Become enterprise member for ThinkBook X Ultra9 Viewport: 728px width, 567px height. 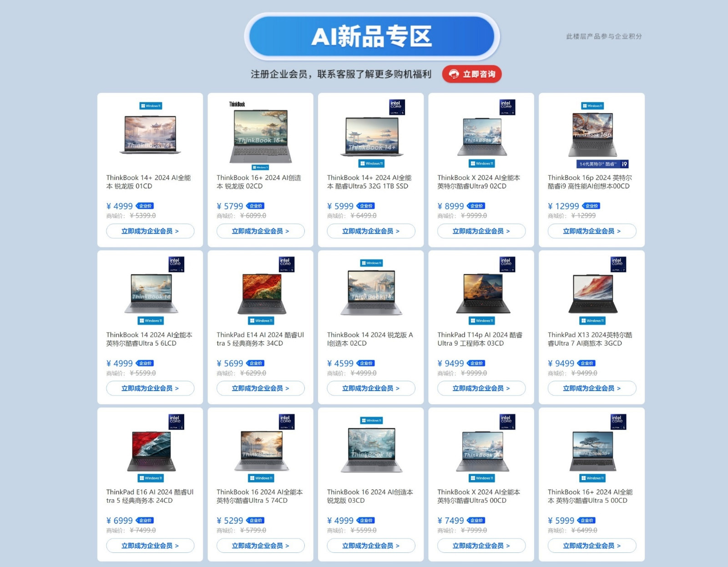click(x=481, y=231)
